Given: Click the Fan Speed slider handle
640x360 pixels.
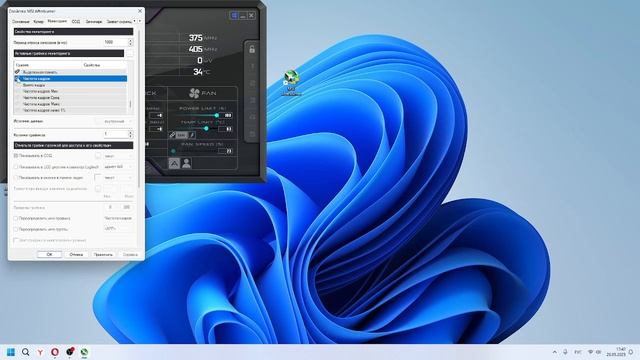Looking at the screenshot, I should [173, 151].
